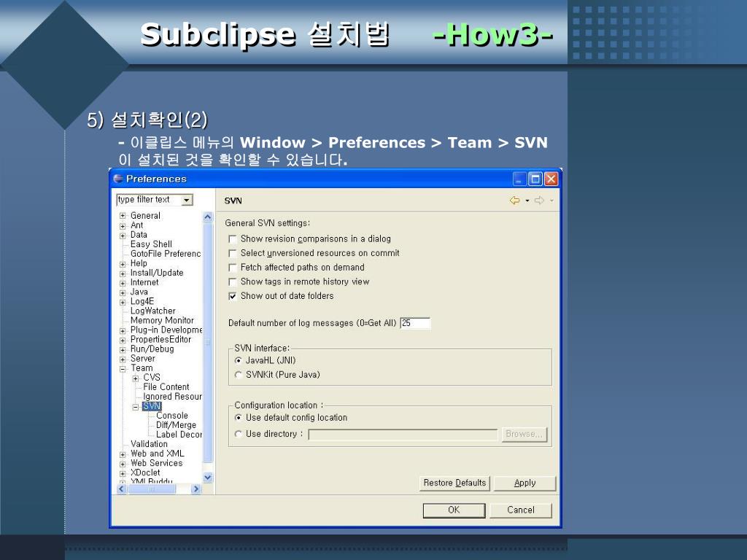Choose Use default config location
Viewport: 747px width, 560px height.
239,418
